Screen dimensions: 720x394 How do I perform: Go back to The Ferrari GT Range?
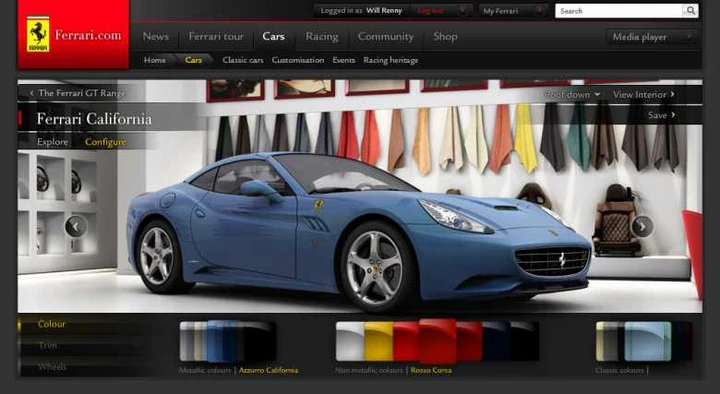82,93
